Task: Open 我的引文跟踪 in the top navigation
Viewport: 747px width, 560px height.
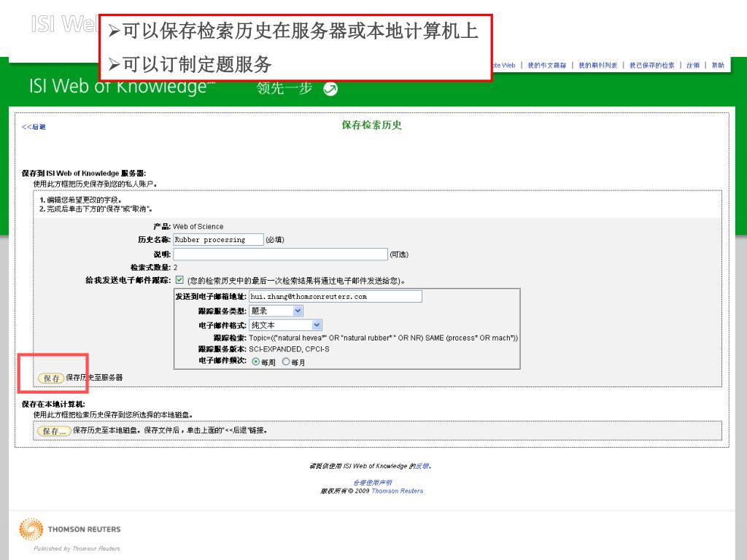Action: pyautogui.click(x=546, y=65)
